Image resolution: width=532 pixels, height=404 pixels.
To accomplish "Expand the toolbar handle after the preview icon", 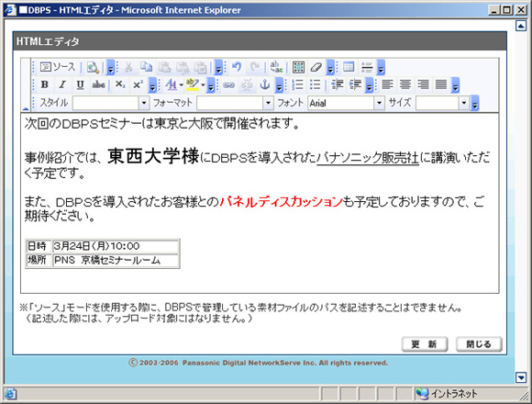I will (111, 67).
